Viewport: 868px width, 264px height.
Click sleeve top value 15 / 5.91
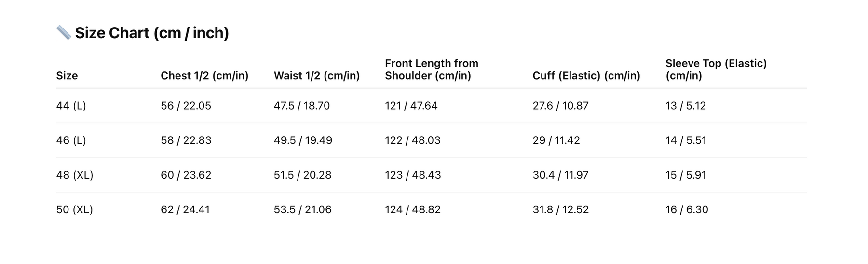pos(685,175)
